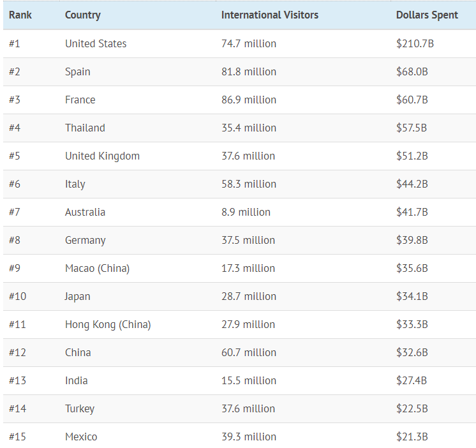This screenshot has width=476, height=448.
Task: Click Italy's 58.3 million visitors value
Action: click(x=249, y=184)
